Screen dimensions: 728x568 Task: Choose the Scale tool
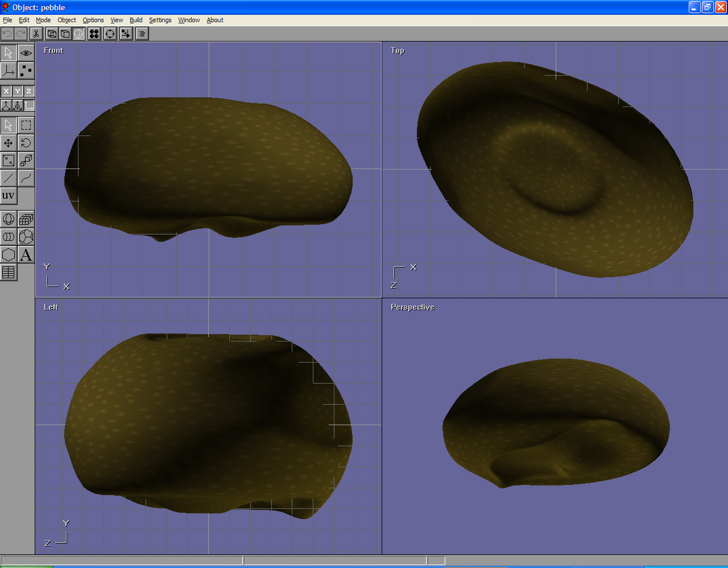click(9, 160)
